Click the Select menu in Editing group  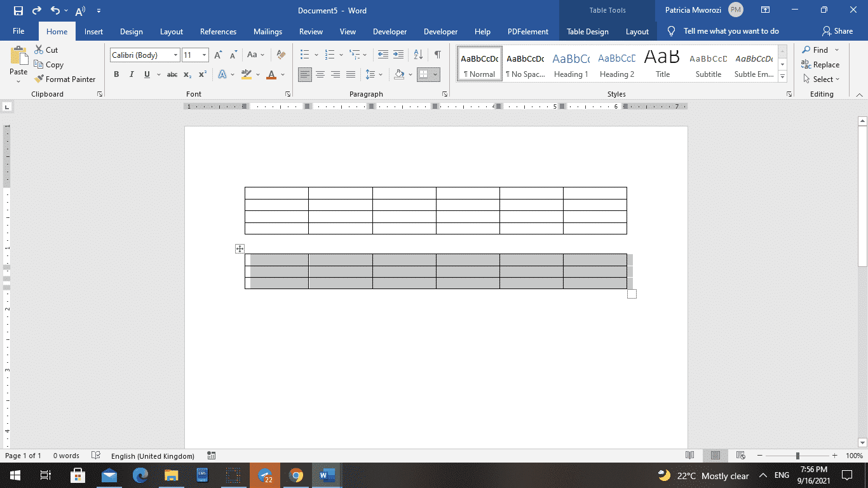pyautogui.click(x=822, y=79)
